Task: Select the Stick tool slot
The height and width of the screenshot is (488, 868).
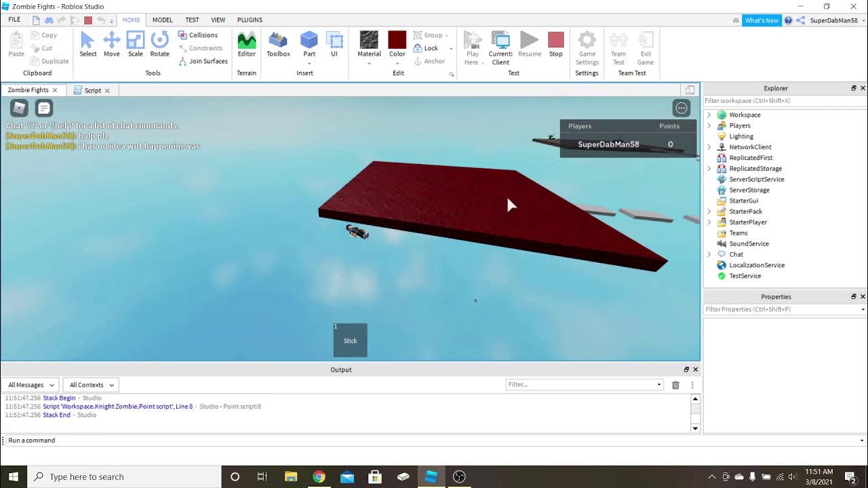Action: click(351, 340)
